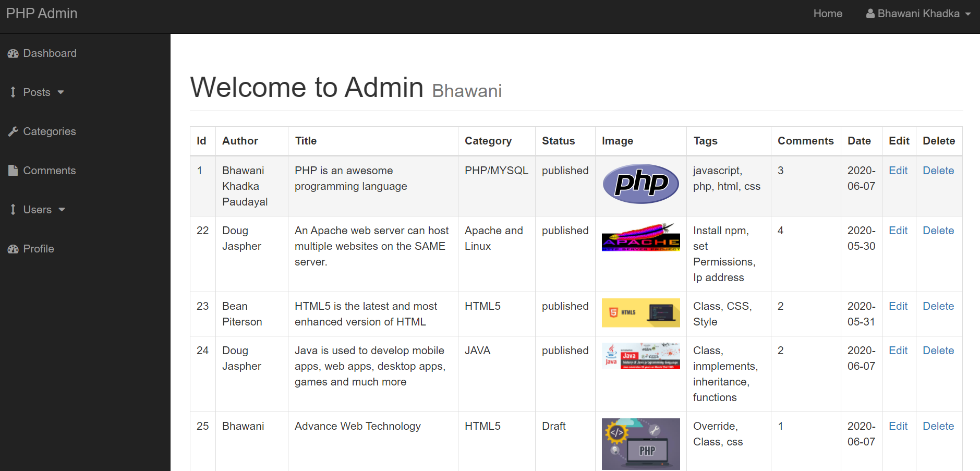The image size is (980, 471).
Task: Delete the Apache web server post
Action: click(x=938, y=231)
